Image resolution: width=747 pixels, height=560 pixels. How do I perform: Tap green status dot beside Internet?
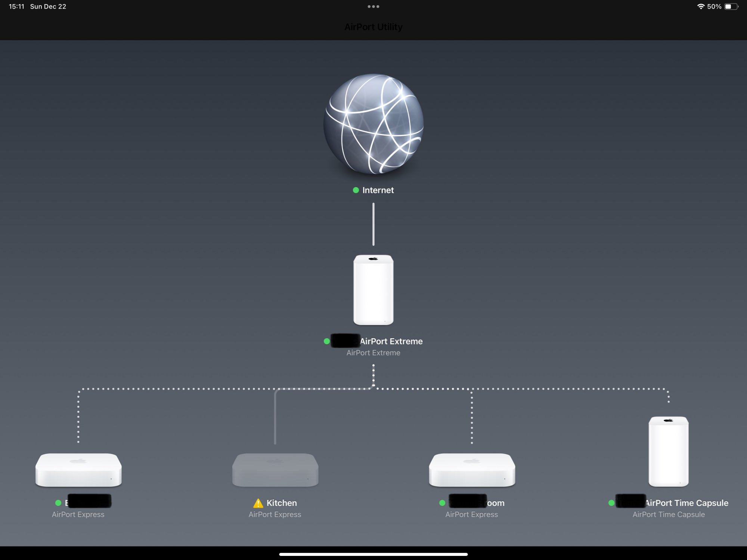(356, 190)
